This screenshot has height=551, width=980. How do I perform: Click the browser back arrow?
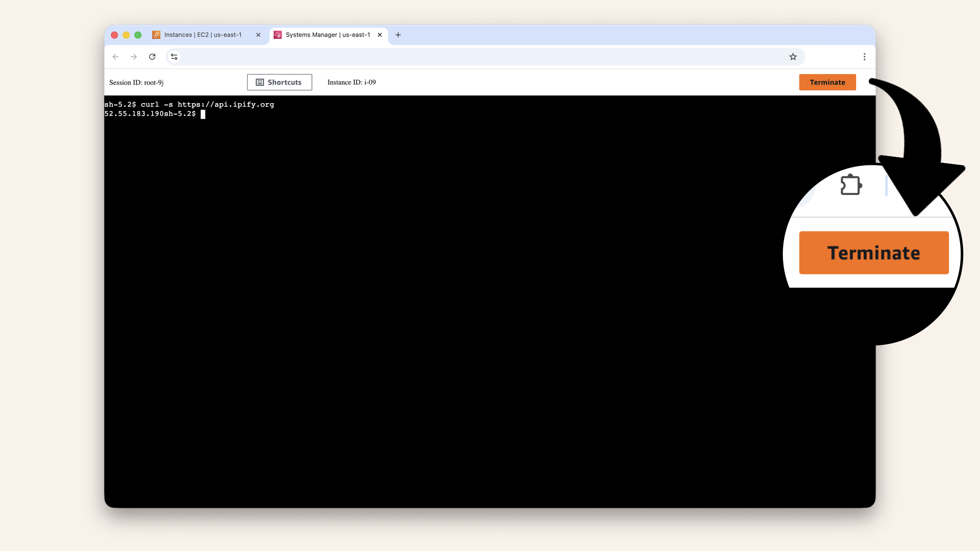pos(115,57)
